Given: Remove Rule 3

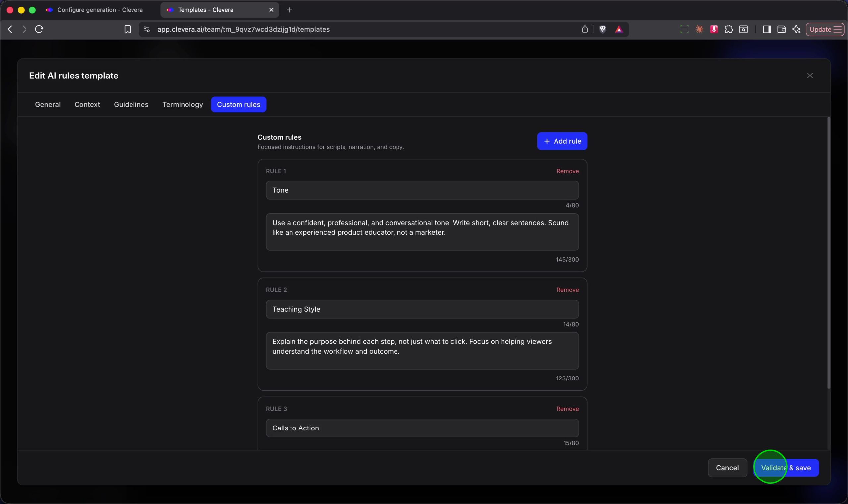Looking at the screenshot, I should pyautogui.click(x=568, y=409).
